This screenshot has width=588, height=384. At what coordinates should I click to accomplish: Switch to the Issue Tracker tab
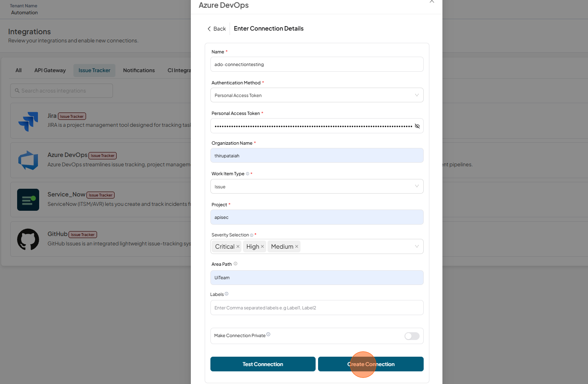[95, 71]
